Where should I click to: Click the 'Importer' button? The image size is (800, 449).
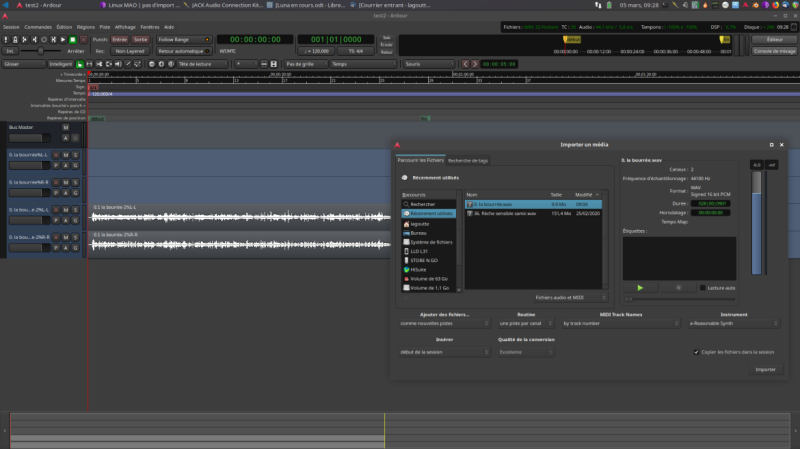[x=765, y=370]
